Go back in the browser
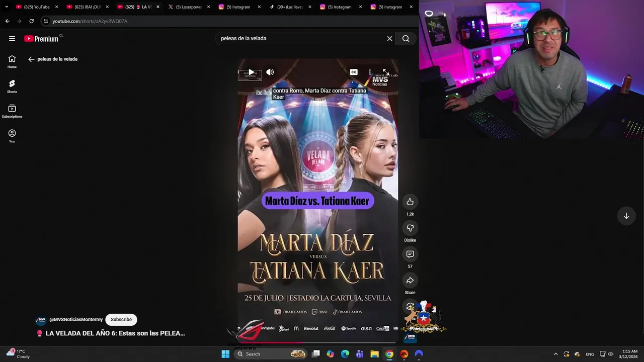 coord(7,21)
